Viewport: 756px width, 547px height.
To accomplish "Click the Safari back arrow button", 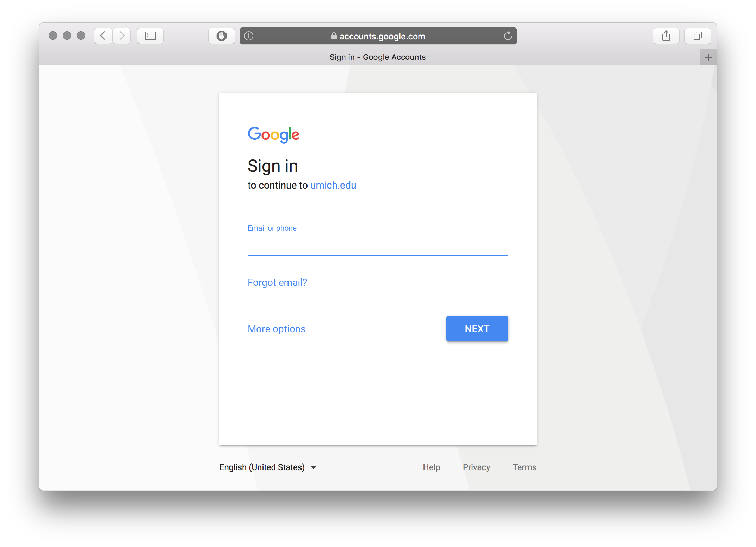I will click(103, 36).
